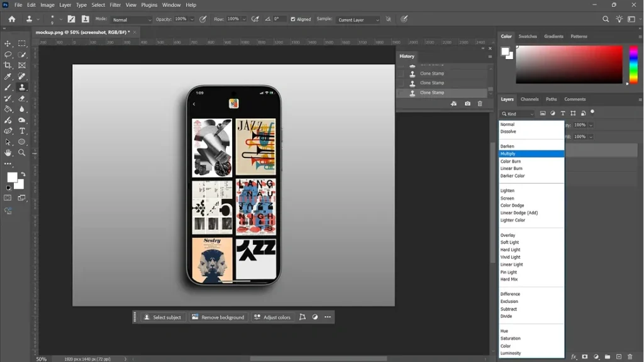Create new snapshot in History panel
This screenshot has height=362, width=644.
[467, 104]
